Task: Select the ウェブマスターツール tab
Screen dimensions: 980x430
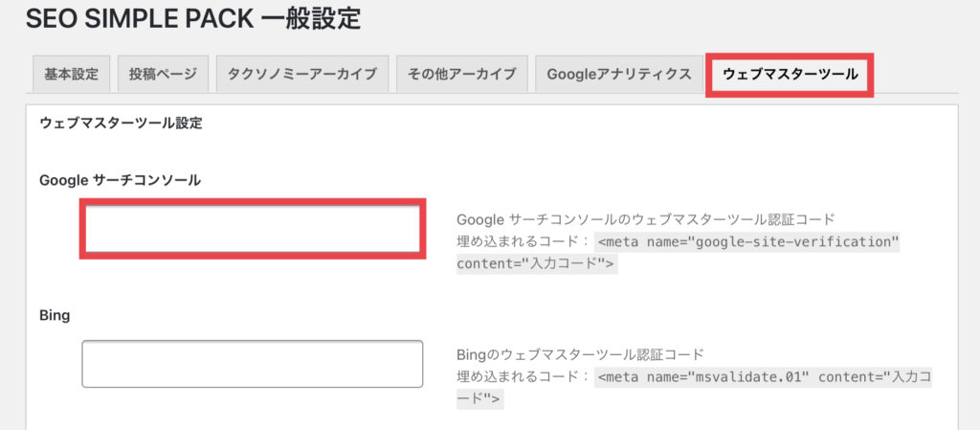Action: (790, 75)
